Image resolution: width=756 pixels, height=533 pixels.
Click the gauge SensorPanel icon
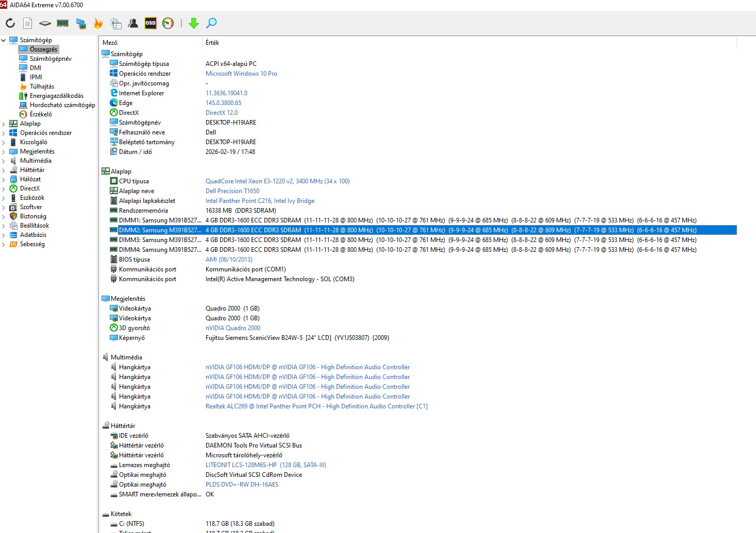coord(168,23)
